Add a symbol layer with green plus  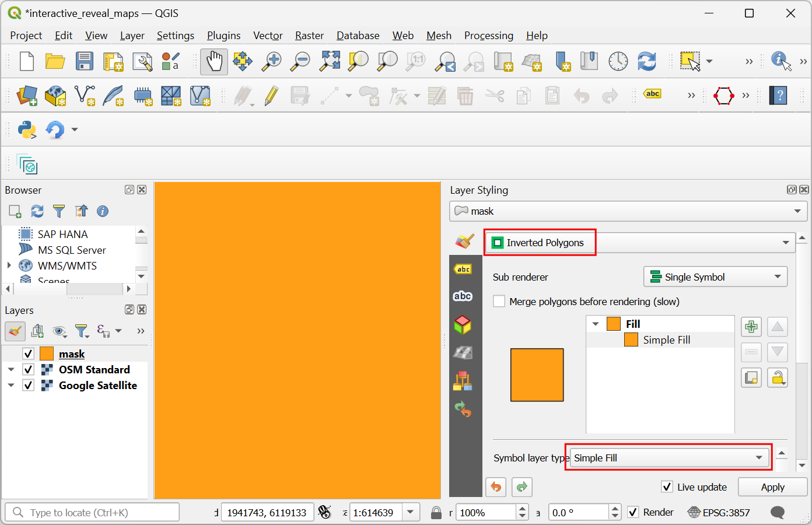[751, 327]
